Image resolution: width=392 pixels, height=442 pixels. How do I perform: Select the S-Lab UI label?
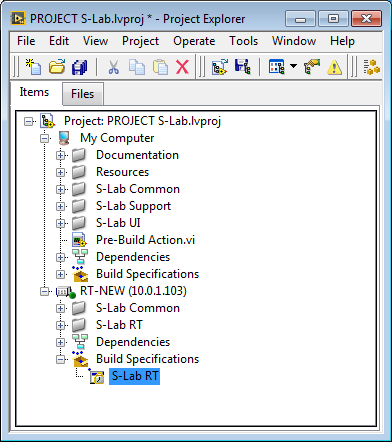pyautogui.click(x=118, y=223)
